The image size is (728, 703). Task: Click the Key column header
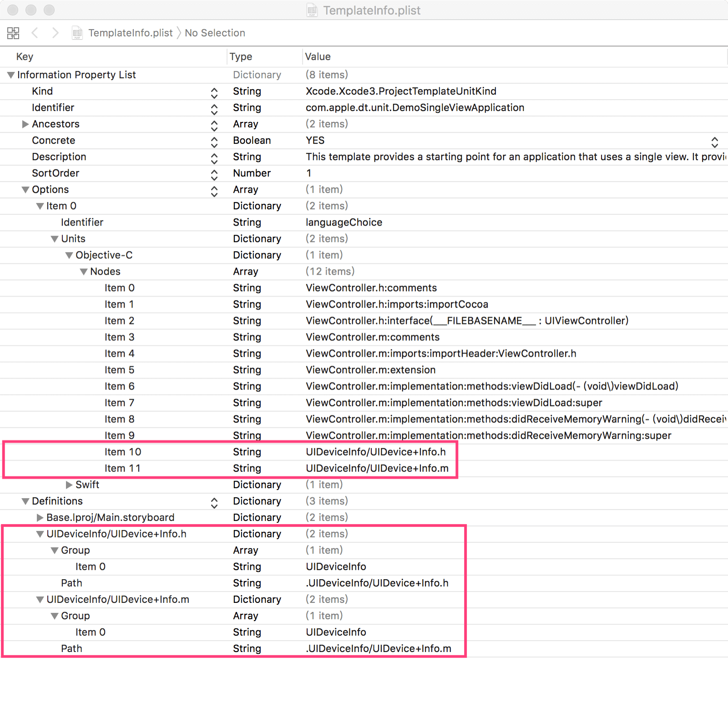[x=25, y=56]
